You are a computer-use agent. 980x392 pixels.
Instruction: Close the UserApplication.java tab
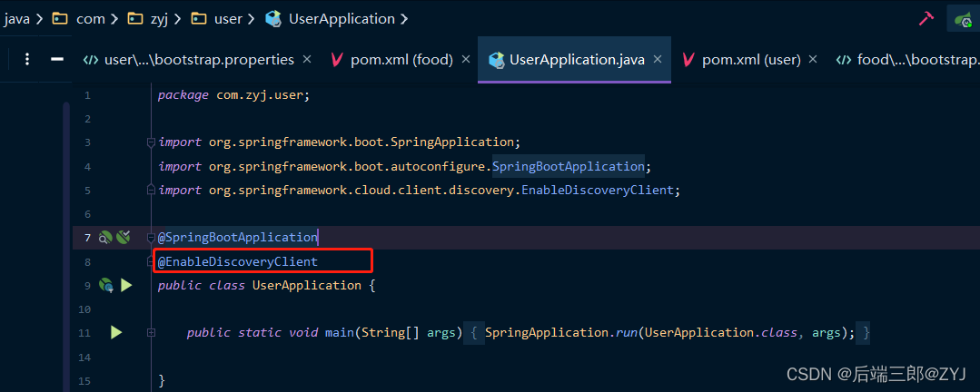coord(657,60)
